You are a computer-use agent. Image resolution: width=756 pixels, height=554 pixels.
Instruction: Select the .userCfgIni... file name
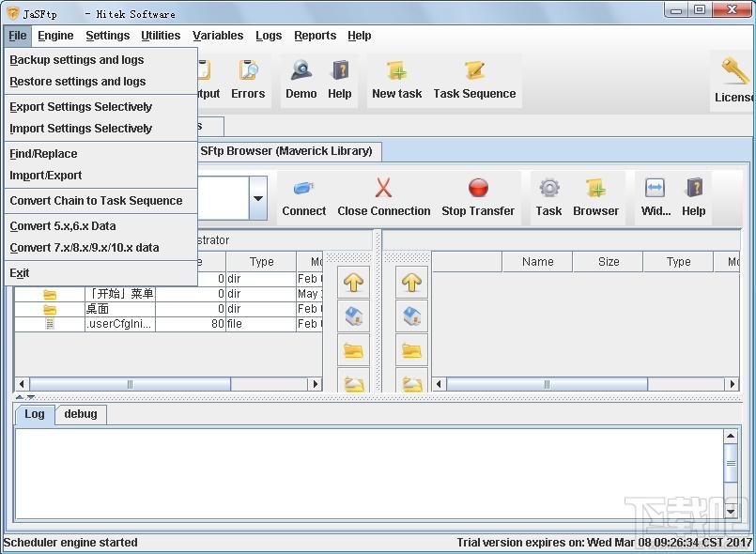[x=118, y=324]
